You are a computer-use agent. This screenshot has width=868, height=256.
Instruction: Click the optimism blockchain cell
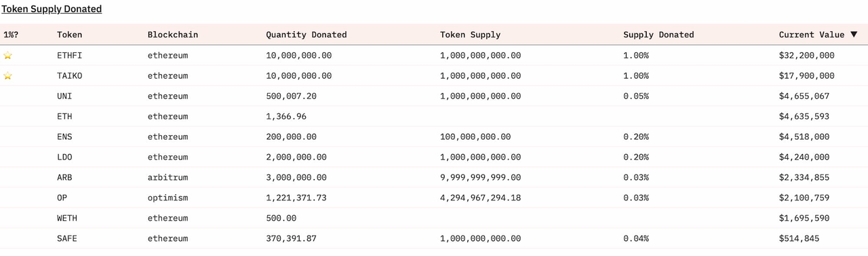tap(168, 198)
